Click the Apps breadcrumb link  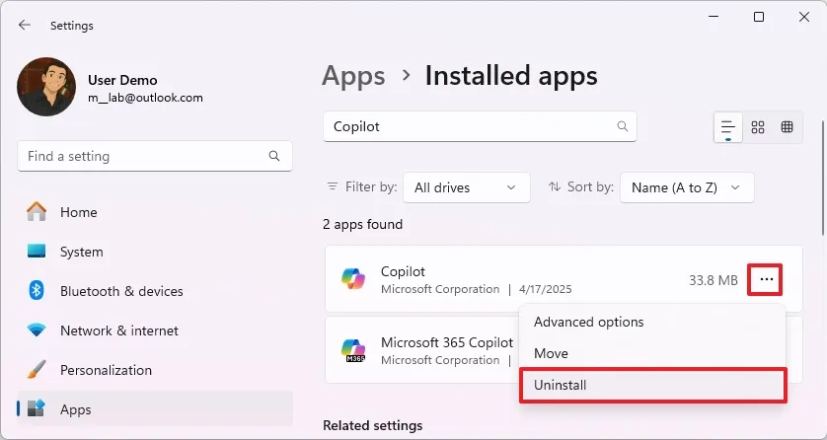[353, 75]
